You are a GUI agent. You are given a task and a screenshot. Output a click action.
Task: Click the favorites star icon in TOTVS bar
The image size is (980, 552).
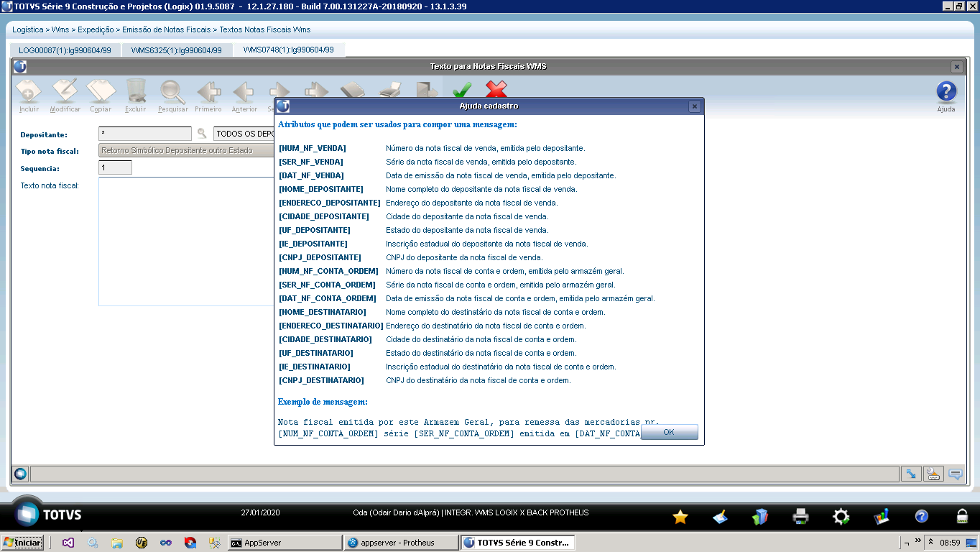pyautogui.click(x=680, y=516)
